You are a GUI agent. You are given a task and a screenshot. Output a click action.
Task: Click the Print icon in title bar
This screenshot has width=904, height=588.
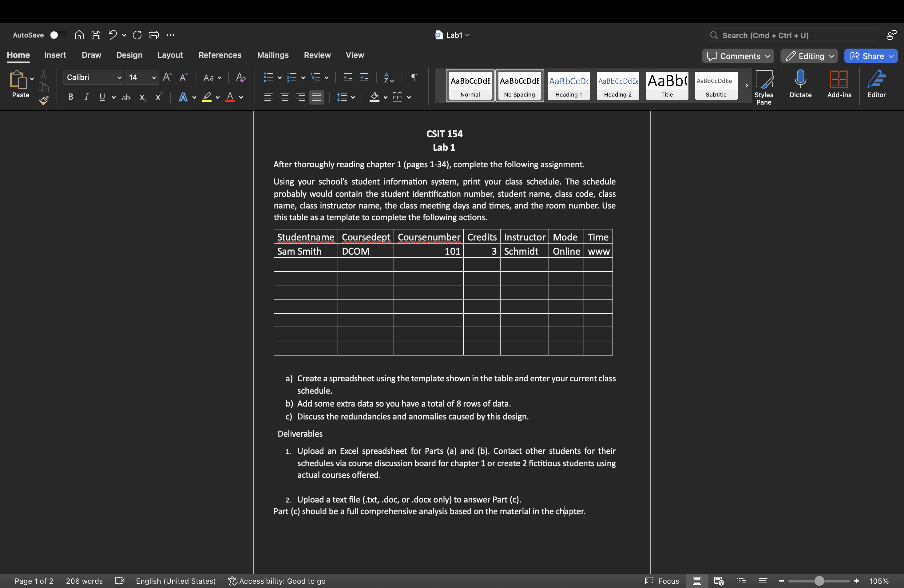(153, 35)
